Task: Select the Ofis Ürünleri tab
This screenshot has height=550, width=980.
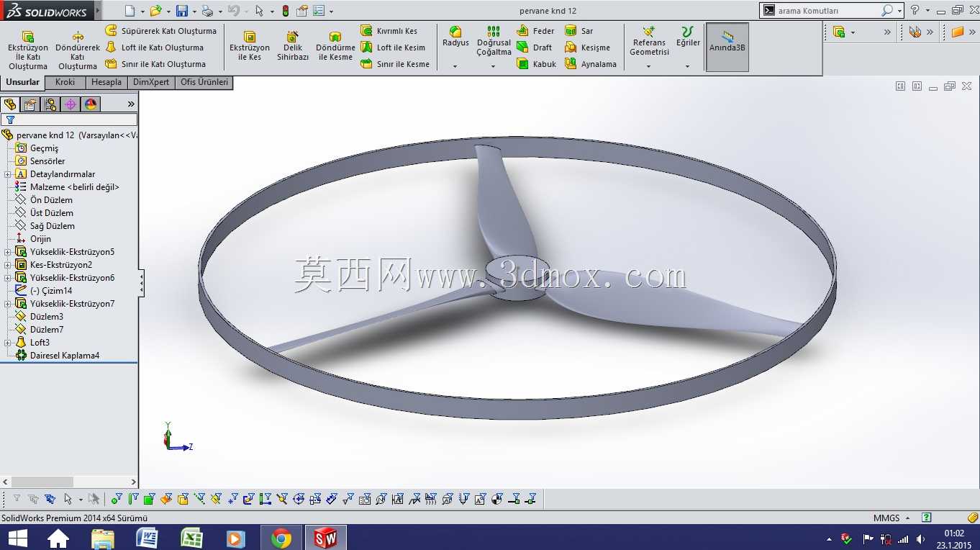Action: pyautogui.click(x=204, y=82)
